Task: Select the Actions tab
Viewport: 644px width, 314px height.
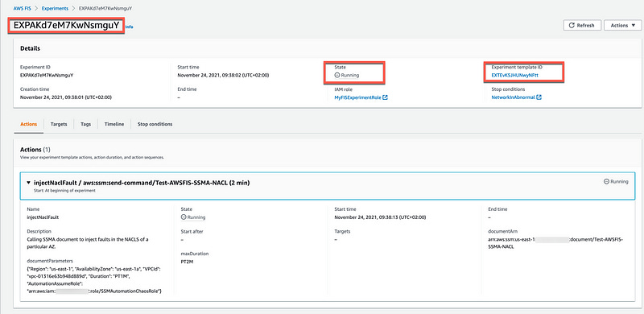Action: pos(28,124)
